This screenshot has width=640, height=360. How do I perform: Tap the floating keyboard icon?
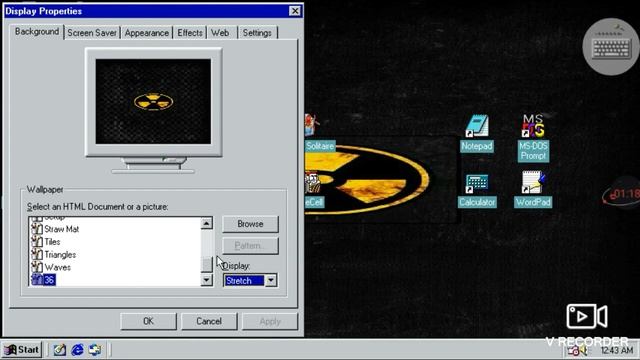pyautogui.click(x=611, y=47)
